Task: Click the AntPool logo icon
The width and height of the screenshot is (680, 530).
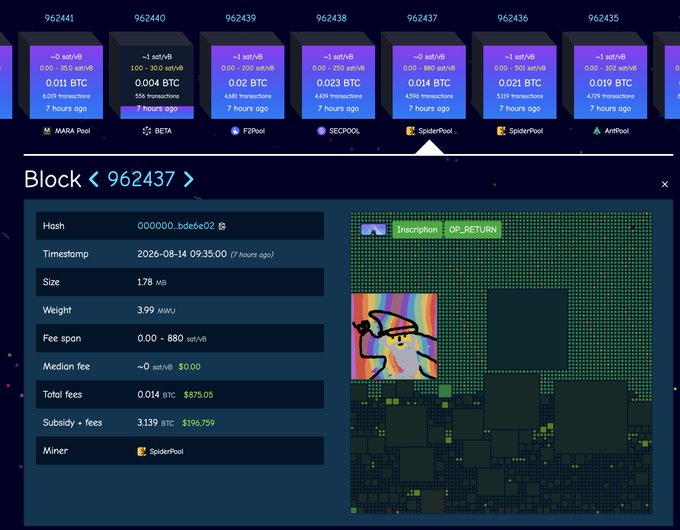Action: pos(597,131)
